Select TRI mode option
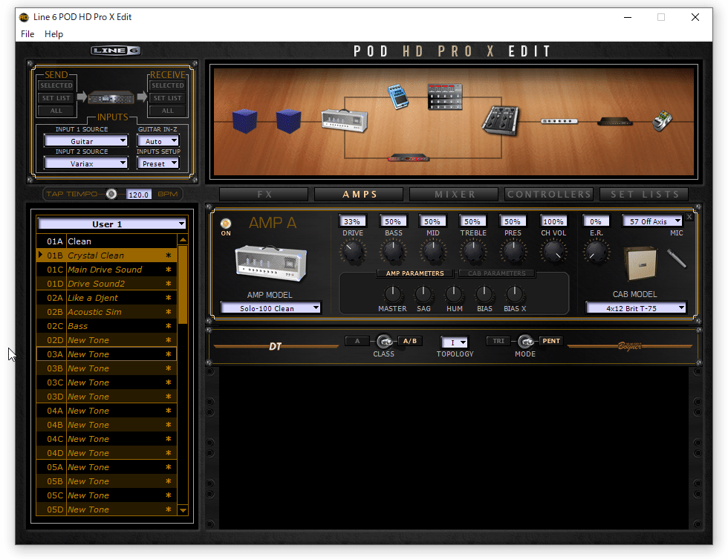 (x=498, y=341)
